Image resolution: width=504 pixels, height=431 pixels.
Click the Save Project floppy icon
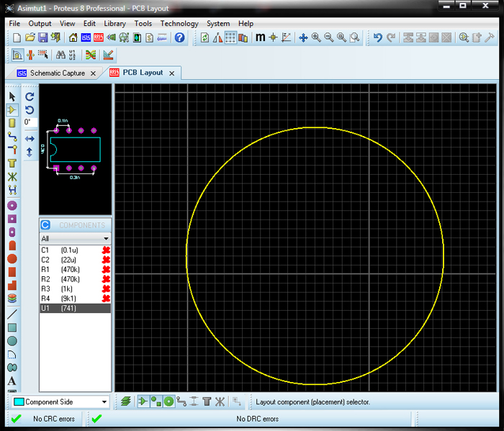[42, 38]
